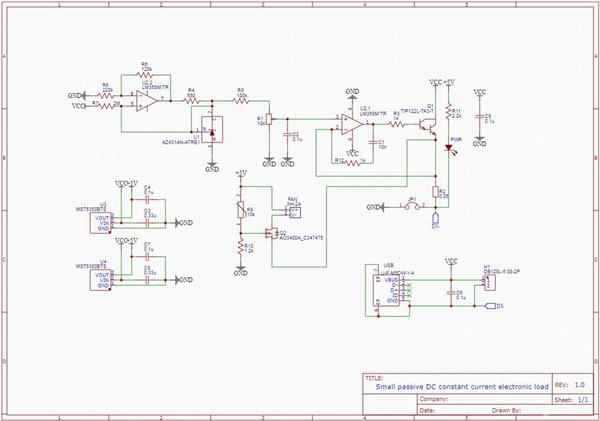Select the U2.2 LM358 op-amp symbol
This screenshot has width=600, height=421.
coord(145,103)
